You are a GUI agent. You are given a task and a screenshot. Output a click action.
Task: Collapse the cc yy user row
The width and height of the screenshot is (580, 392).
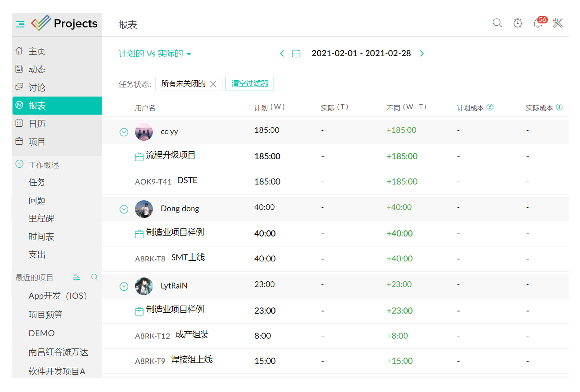pos(124,132)
